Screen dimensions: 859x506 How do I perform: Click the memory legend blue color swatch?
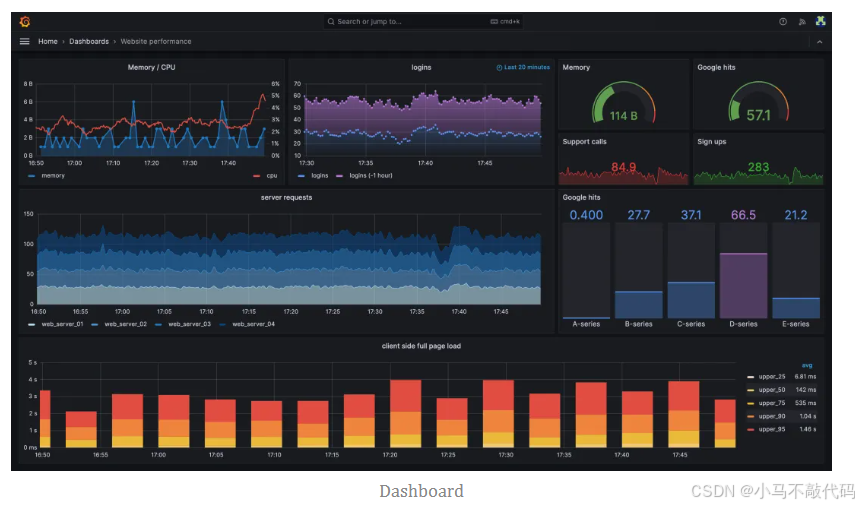31,176
